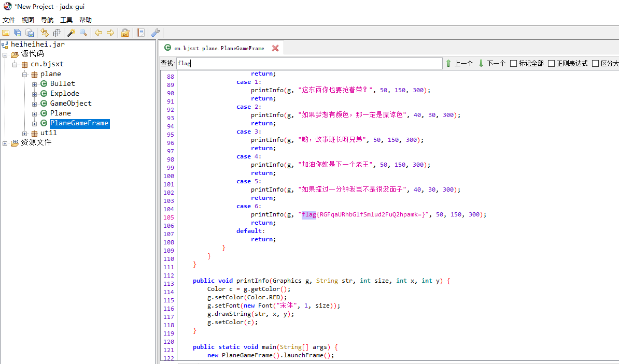The height and width of the screenshot is (364, 619).
Task: Open the 视图 menu
Action: tap(27, 20)
